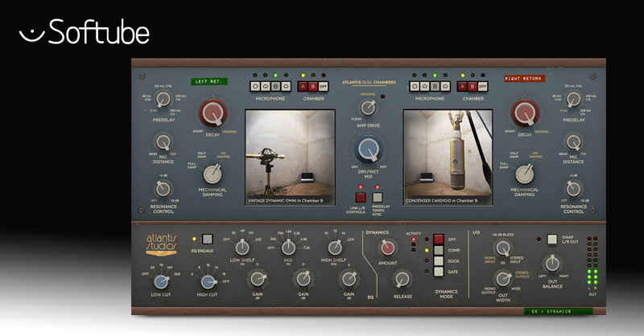Select Chamber B for left return
The image size is (644, 336).
click(313, 87)
